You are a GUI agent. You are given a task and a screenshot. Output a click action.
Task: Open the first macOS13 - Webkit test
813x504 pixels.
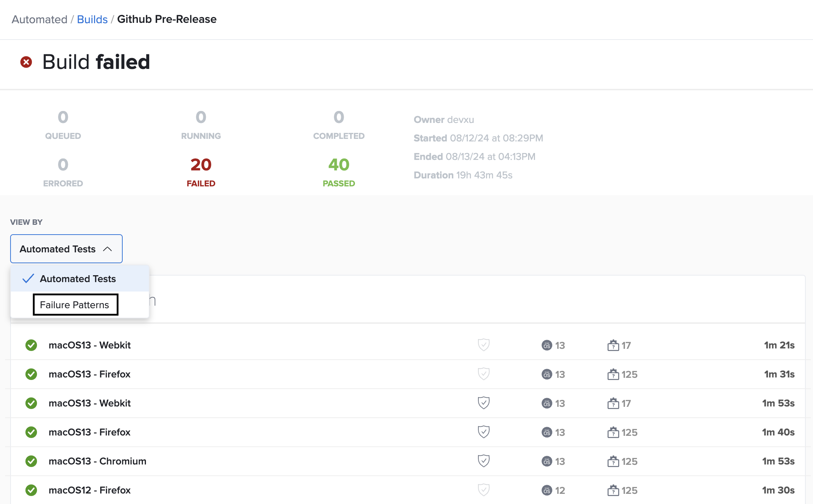click(90, 345)
